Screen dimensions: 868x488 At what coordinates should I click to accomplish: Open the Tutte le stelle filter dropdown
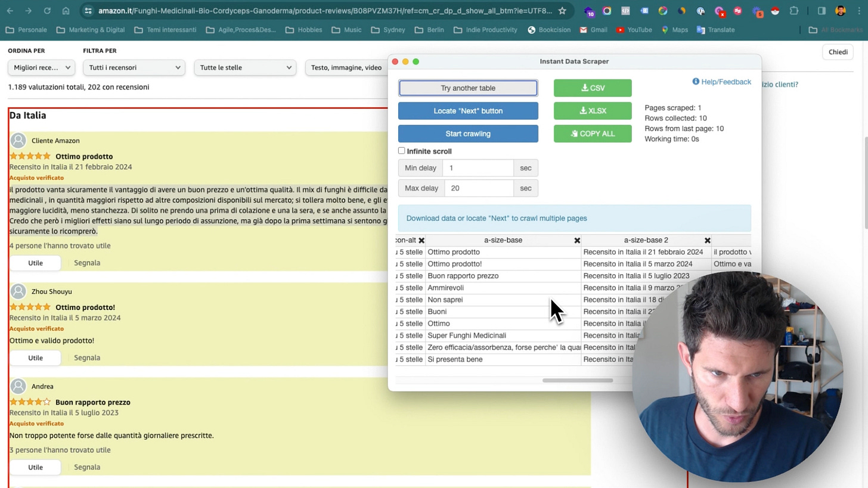(x=245, y=67)
